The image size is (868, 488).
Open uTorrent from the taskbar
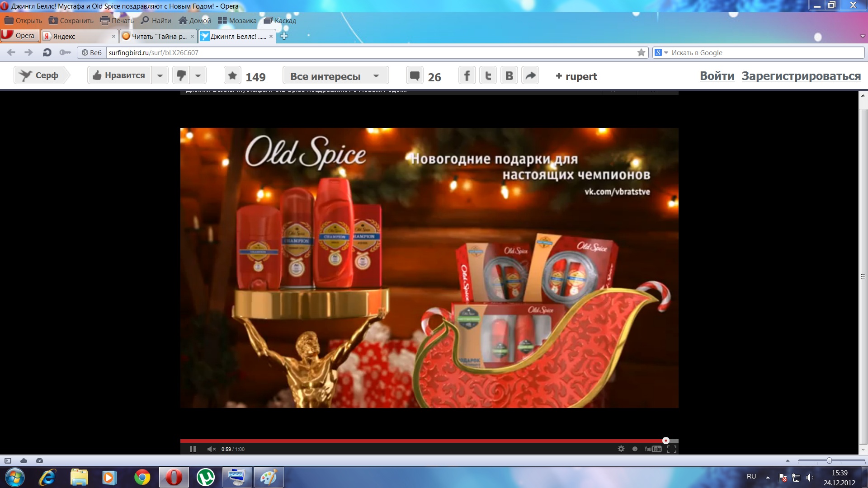click(x=205, y=478)
